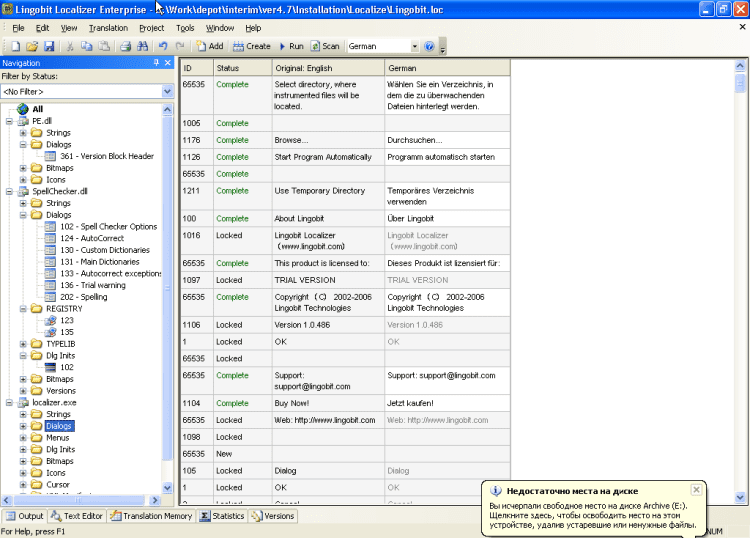Click the Help question mark icon
The image size is (750, 538).
pyautogui.click(x=429, y=46)
